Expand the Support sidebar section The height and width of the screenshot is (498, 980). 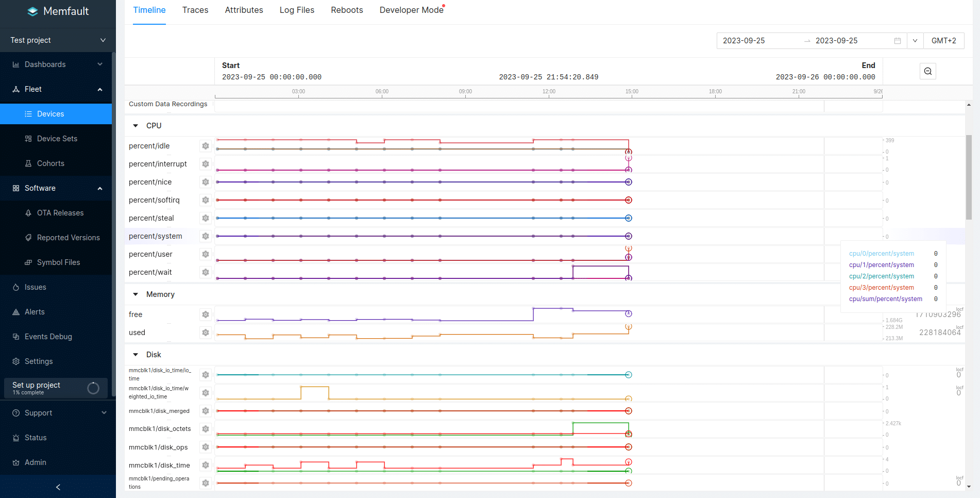click(x=58, y=413)
